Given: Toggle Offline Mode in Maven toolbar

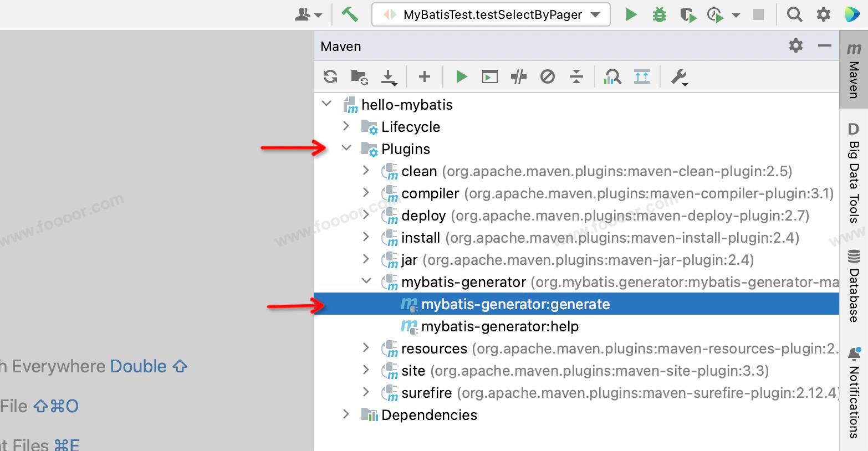Looking at the screenshot, I should coord(519,76).
